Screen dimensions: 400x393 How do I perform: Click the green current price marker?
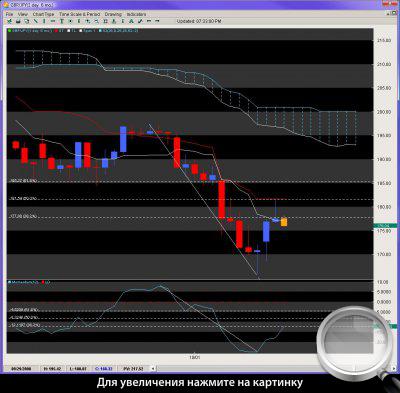[385, 226]
